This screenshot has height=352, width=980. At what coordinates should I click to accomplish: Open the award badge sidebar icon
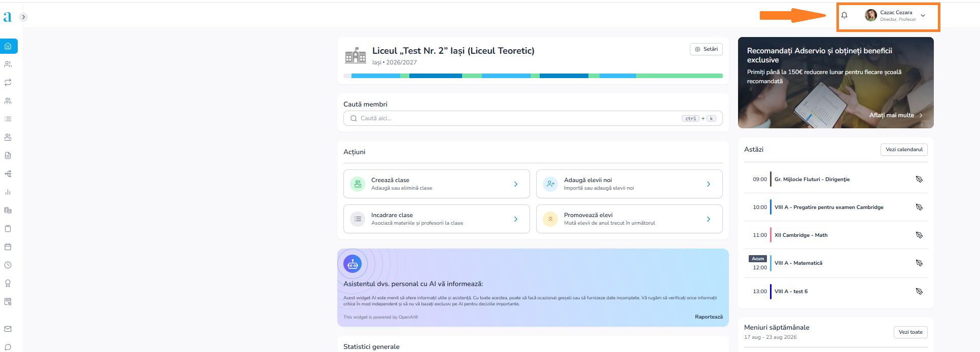pyautogui.click(x=8, y=284)
